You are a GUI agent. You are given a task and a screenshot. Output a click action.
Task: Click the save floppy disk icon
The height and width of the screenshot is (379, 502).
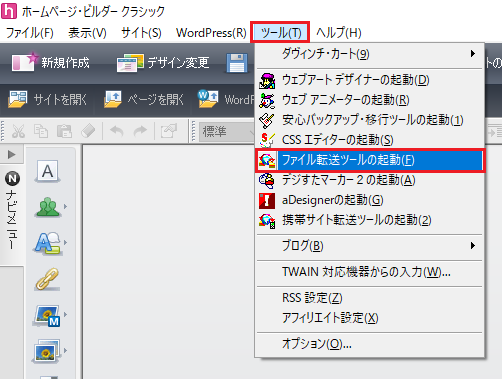237,63
